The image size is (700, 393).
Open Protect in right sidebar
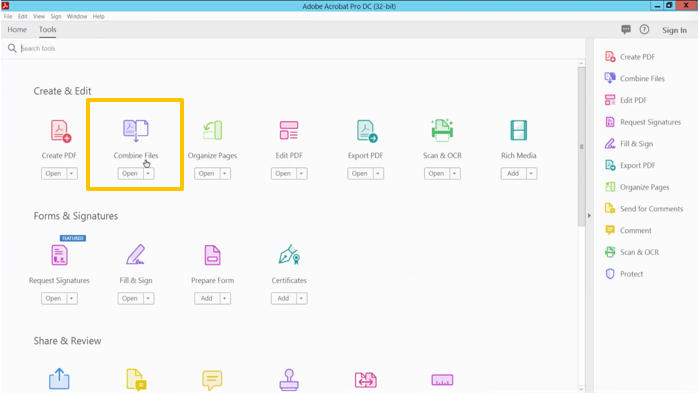[624, 274]
